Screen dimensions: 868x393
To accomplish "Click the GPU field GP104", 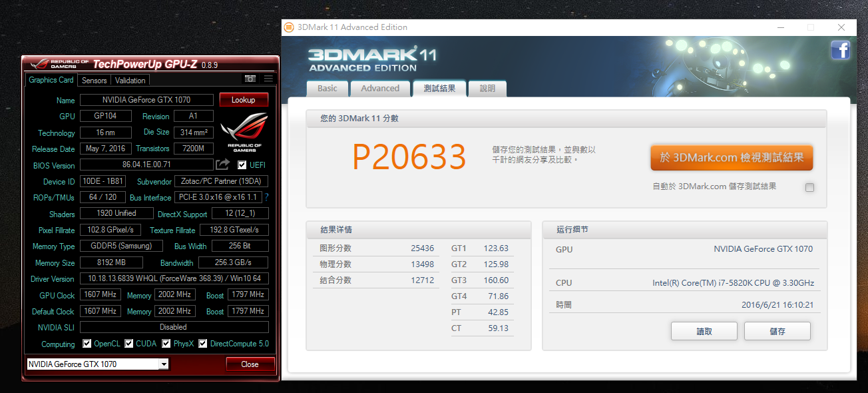I will click(x=105, y=116).
